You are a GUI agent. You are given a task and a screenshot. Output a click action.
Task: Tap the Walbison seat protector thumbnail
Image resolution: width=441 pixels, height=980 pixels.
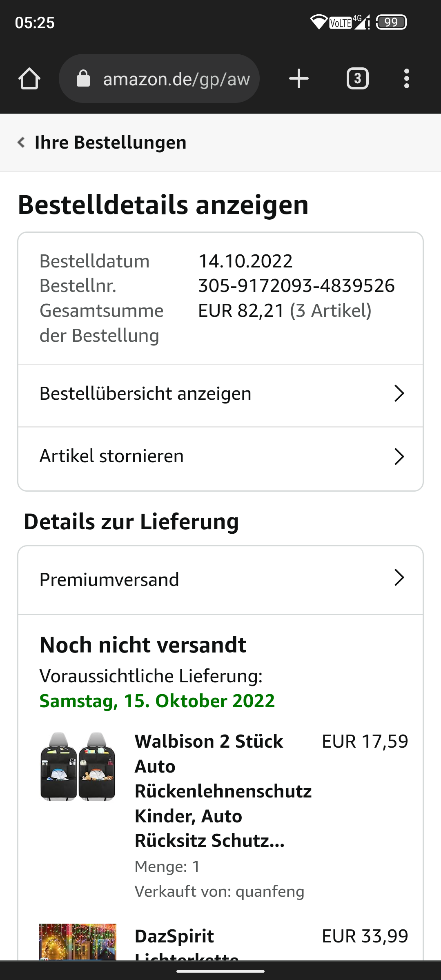[x=78, y=766]
